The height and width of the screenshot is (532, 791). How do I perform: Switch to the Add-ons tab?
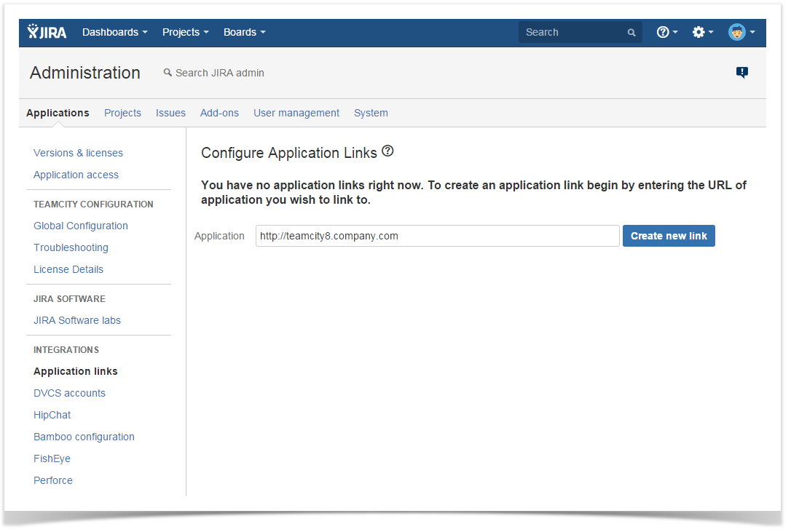point(219,113)
